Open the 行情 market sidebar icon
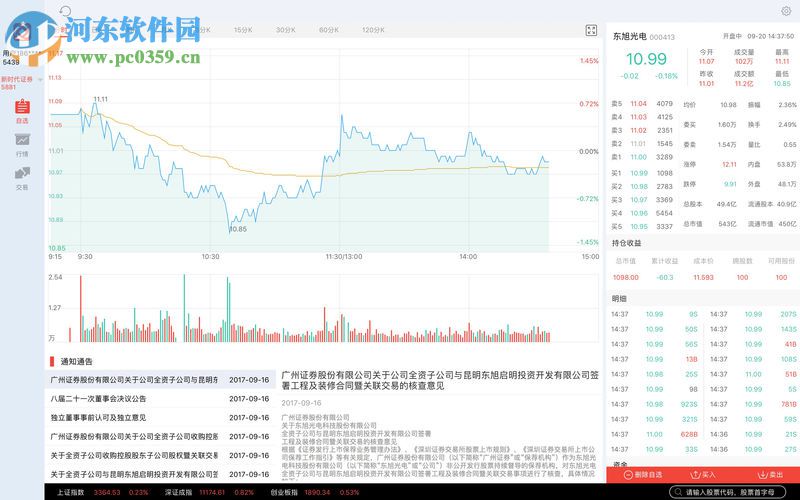This screenshot has width=800, height=500. point(22,145)
